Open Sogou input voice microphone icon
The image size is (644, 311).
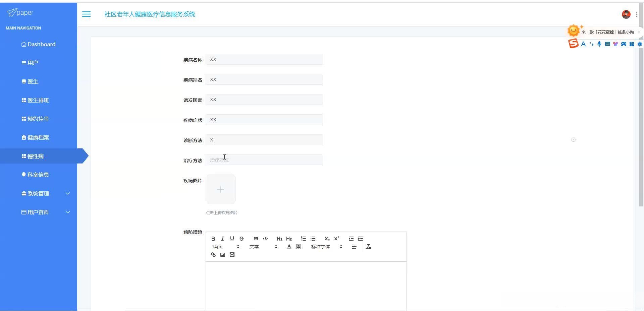[599, 44]
